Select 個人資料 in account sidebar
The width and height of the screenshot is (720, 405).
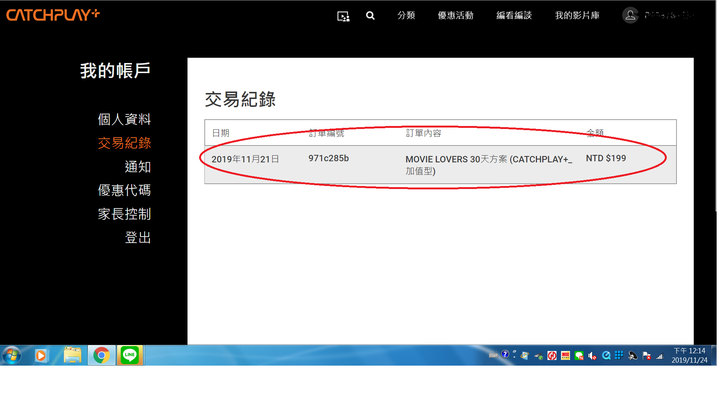click(124, 119)
